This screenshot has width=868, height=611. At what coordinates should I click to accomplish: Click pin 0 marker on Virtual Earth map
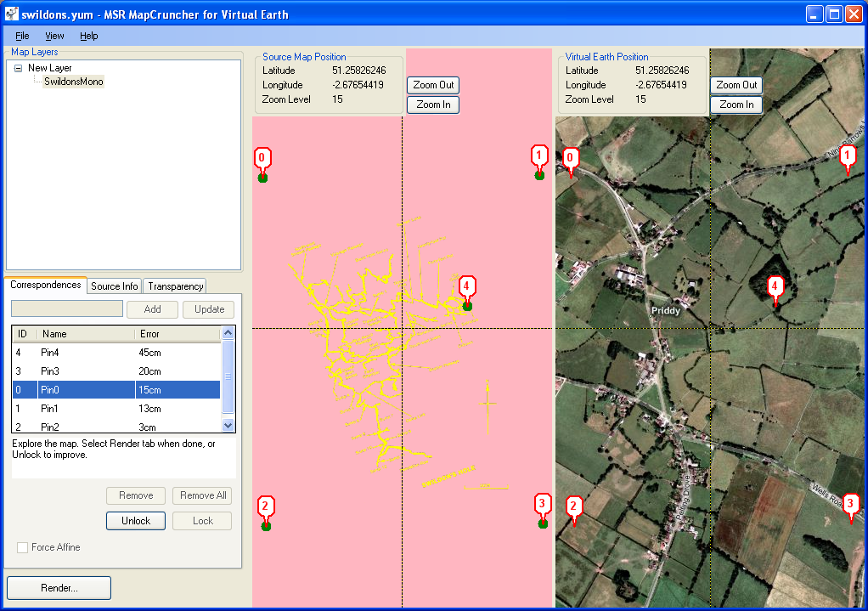(x=571, y=159)
